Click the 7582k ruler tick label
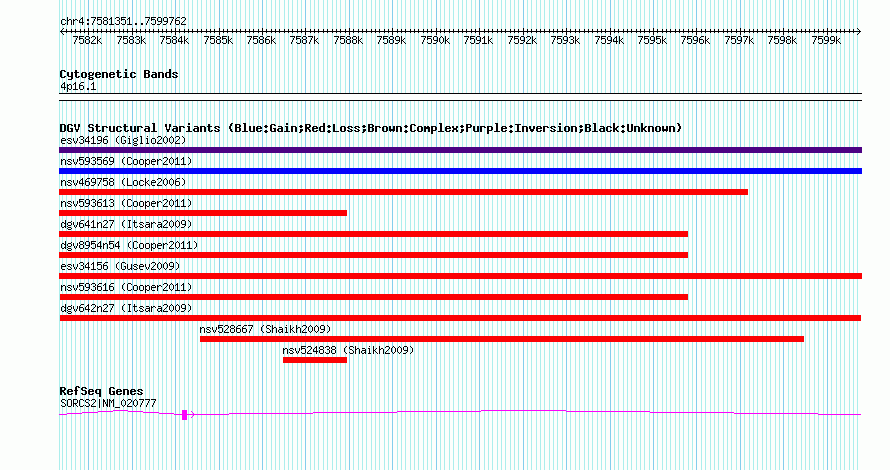This screenshot has height=470, width=890. coord(87,40)
